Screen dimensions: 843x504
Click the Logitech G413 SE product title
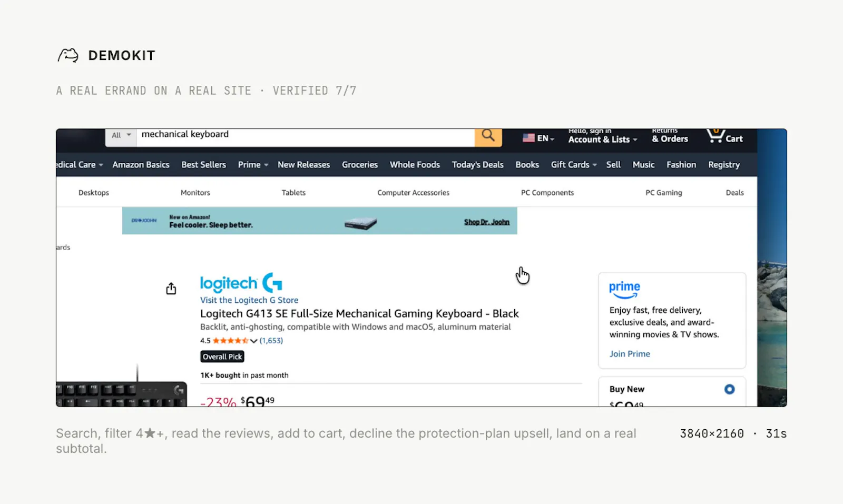click(x=359, y=314)
